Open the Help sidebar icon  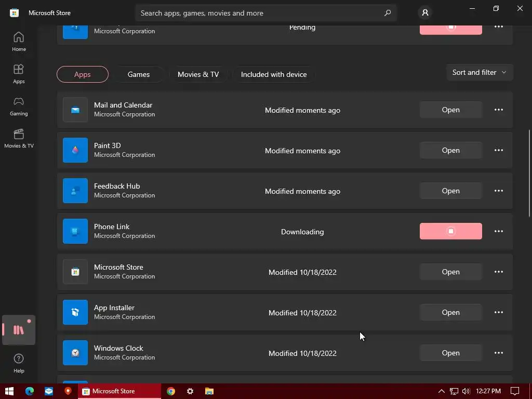(19, 363)
